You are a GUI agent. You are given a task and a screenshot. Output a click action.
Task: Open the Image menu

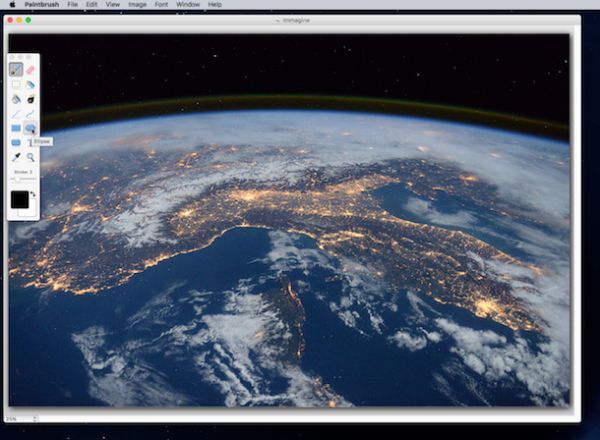138,5
